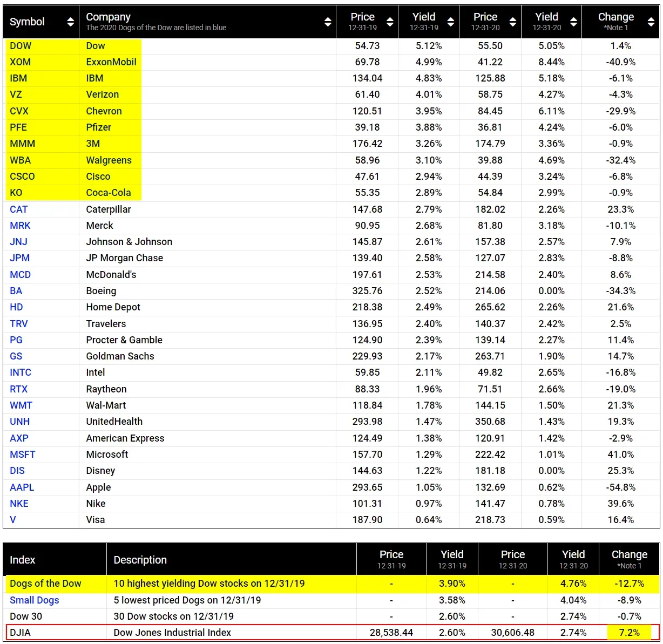The width and height of the screenshot is (663, 644).
Task: Open the MRK ticker link
Action: click(x=20, y=226)
